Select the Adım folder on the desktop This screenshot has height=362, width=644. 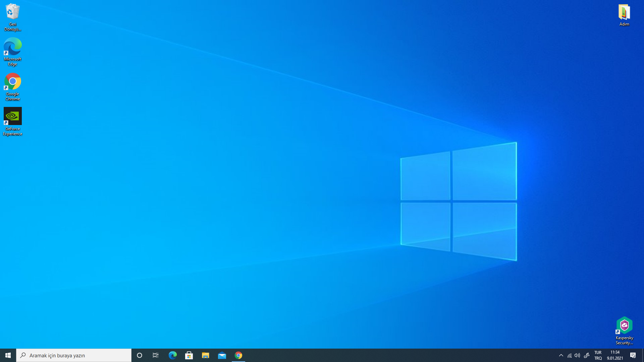624,15
